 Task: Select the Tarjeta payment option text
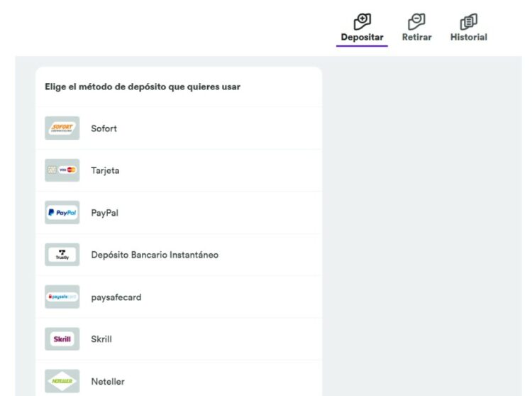[105, 171]
